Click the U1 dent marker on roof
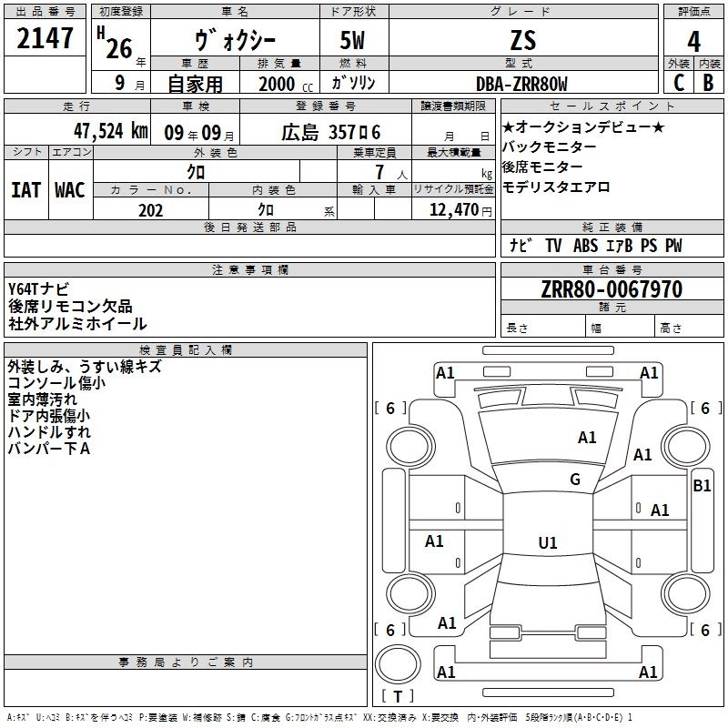 click(547, 543)
